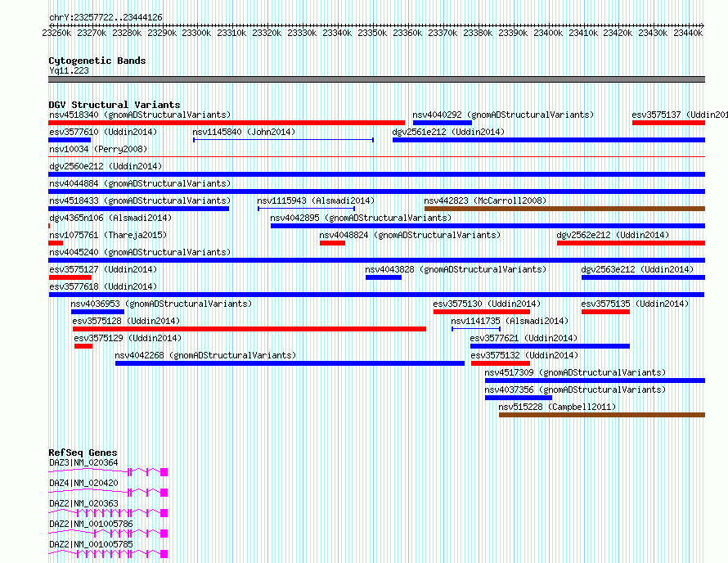Click the 23300k ruler tick label
Image resolution: width=728 pixels, height=563 pixels.
coord(196,33)
